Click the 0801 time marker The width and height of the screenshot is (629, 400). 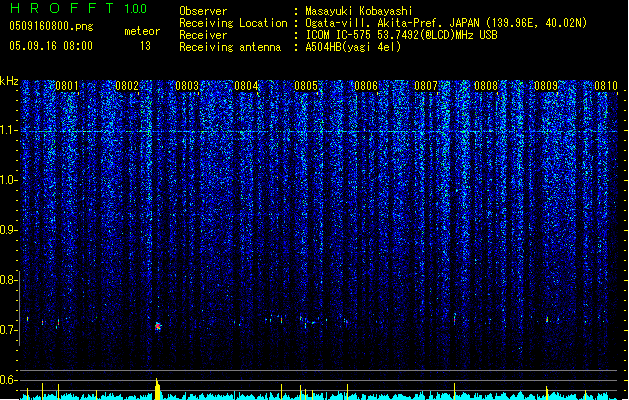click(67, 86)
